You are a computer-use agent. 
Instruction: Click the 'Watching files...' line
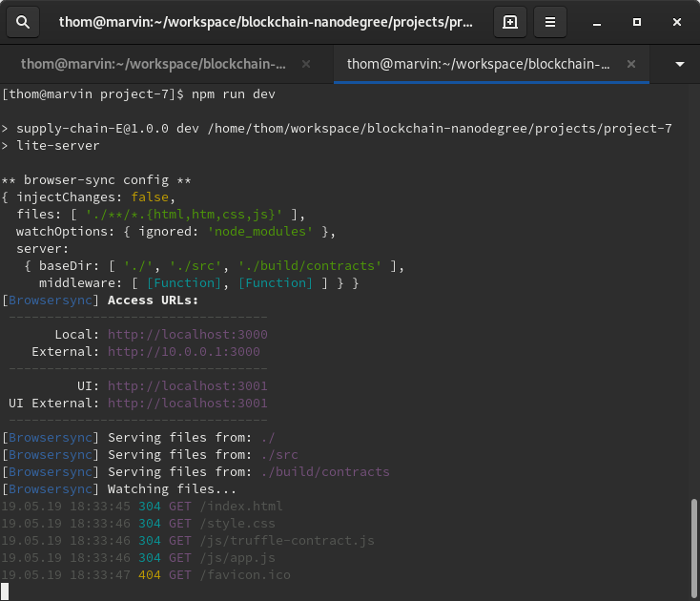click(119, 489)
